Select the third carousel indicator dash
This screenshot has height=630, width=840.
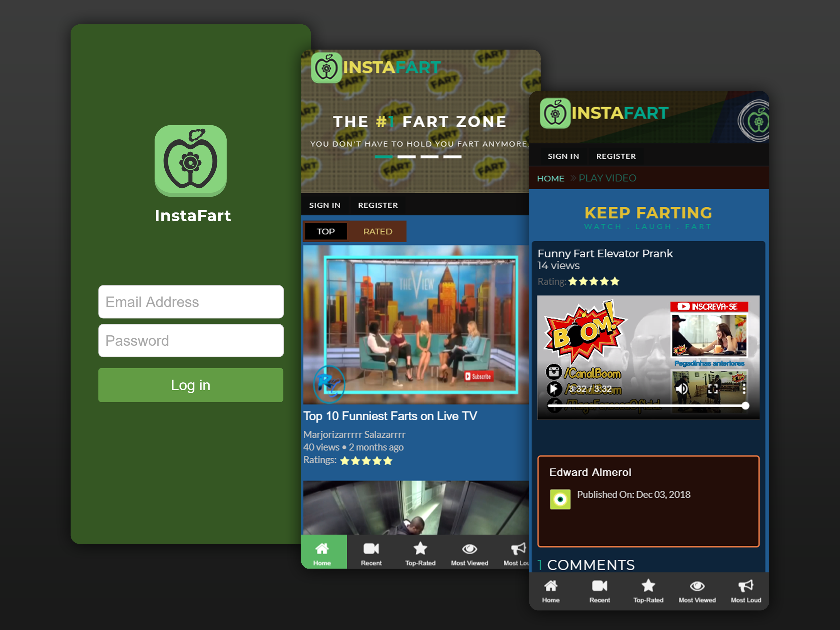point(429,156)
